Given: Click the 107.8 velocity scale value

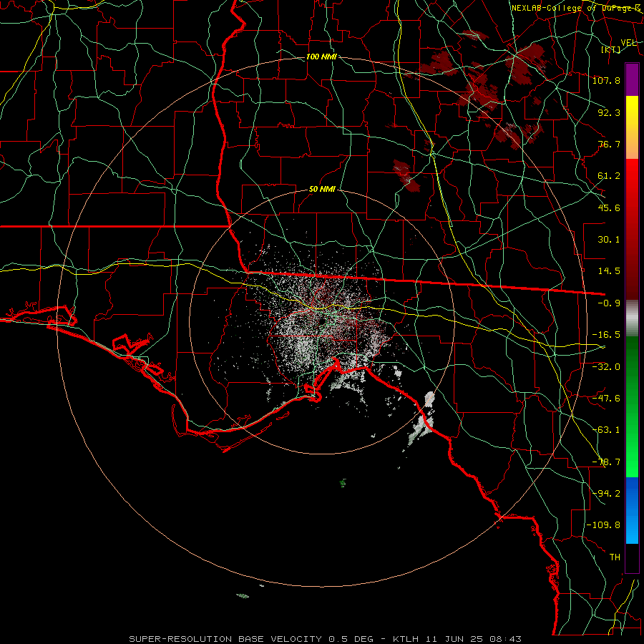Looking at the screenshot, I should tap(606, 80).
